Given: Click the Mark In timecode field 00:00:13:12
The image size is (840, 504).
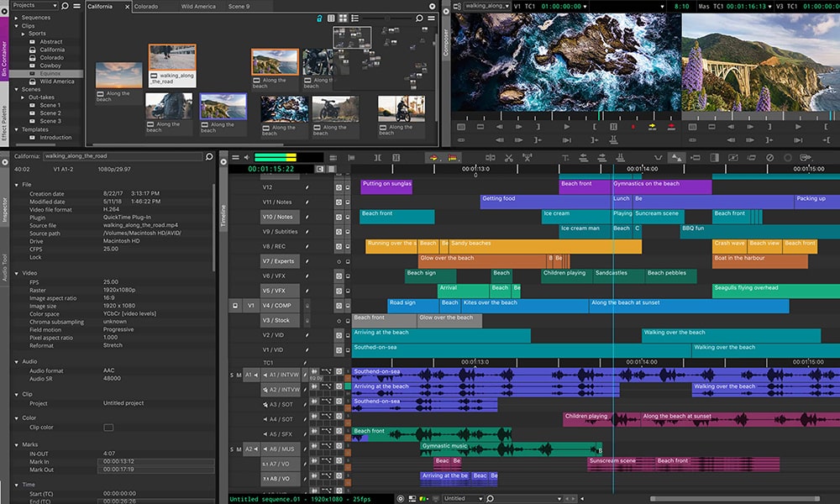Looking at the screenshot, I should point(156,462).
